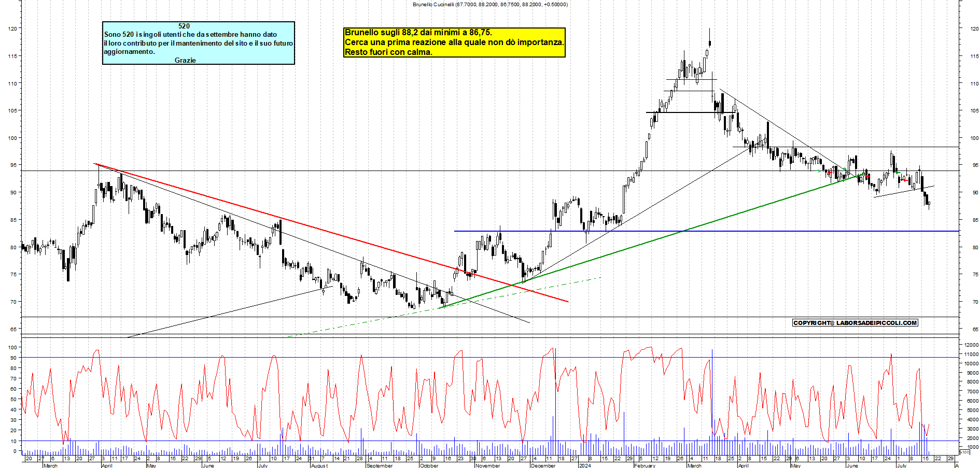Select the red descending trendline
Image resolution: width=980 pixels, height=468 pixels.
pyautogui.click(x=332, y=233)
